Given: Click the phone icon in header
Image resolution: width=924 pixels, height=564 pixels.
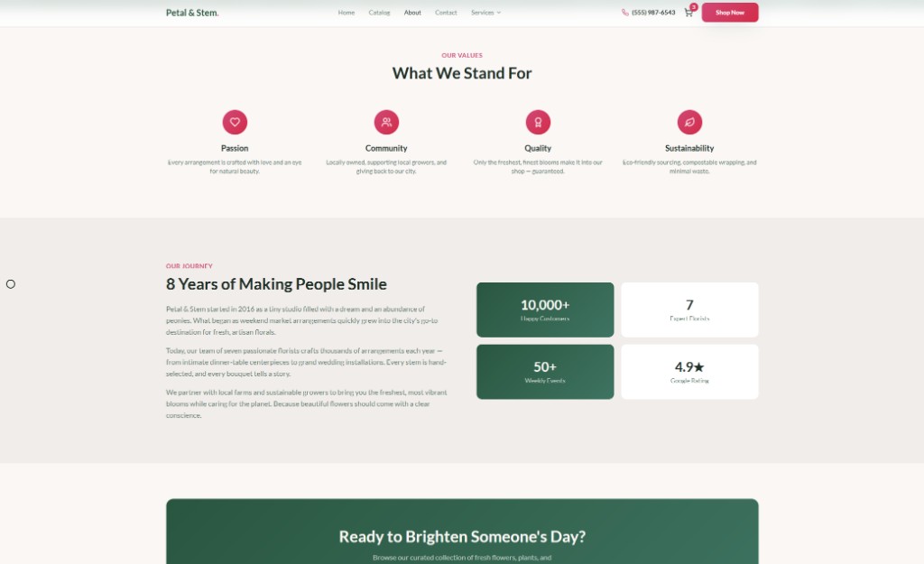Looking at the screenshot, I should pos(624,13).
